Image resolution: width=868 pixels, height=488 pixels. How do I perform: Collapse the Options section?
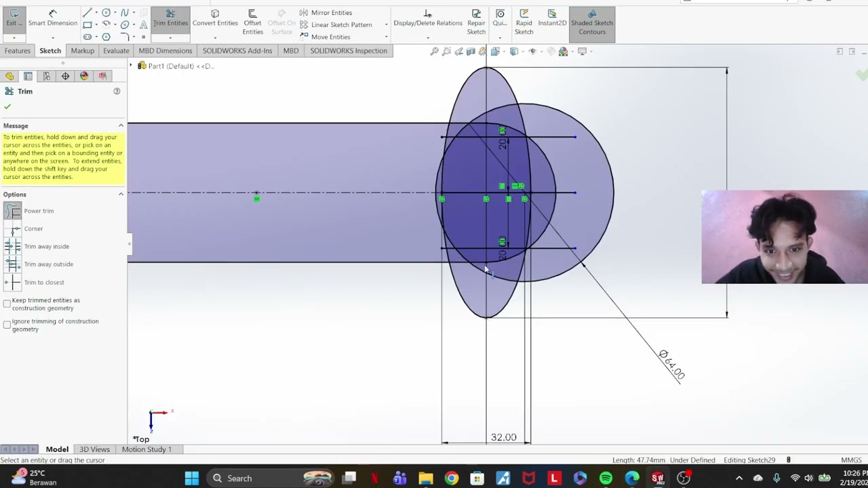pos(121,195)
